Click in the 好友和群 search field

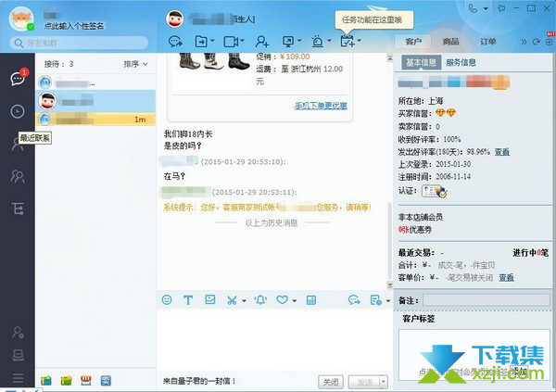tap(79, 43)
